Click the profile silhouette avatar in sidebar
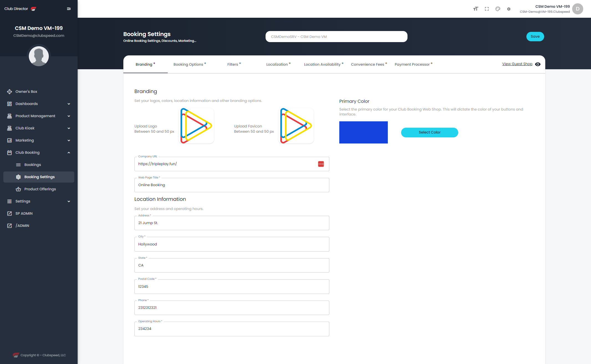591x364 pixels. [x=39, y=56]
